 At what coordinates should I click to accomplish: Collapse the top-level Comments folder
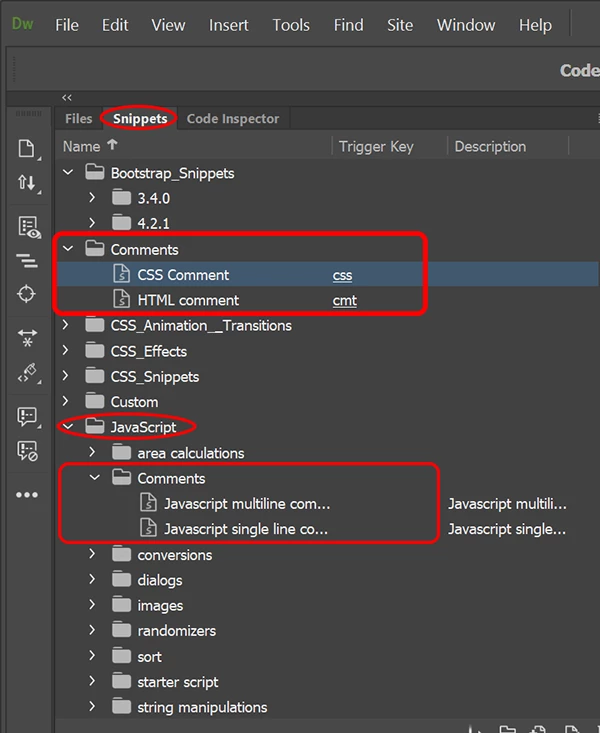pyautogui.click(x=68, y=248)
